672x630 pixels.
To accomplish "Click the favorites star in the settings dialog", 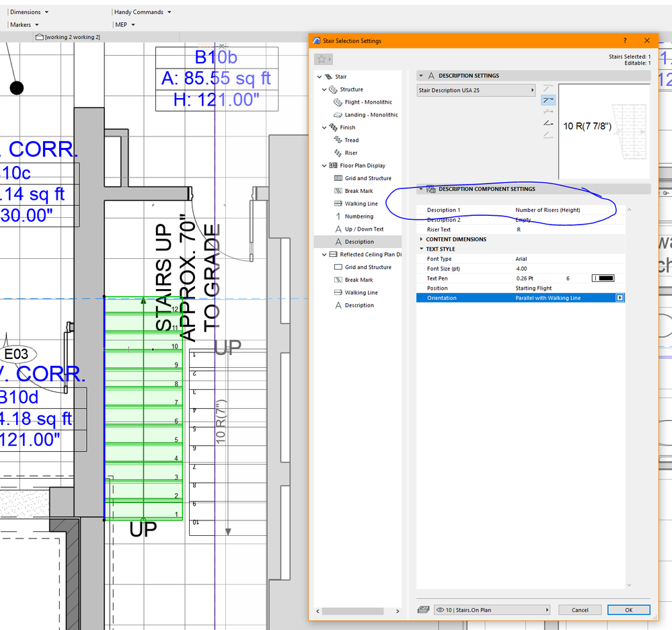I will pos(321,59).
